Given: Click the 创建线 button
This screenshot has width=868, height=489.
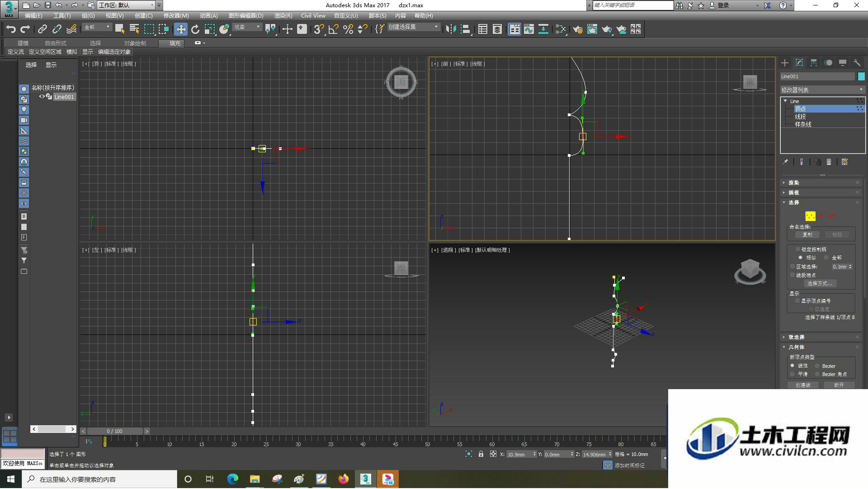Looking at the screenshot, I should point(803,385).
